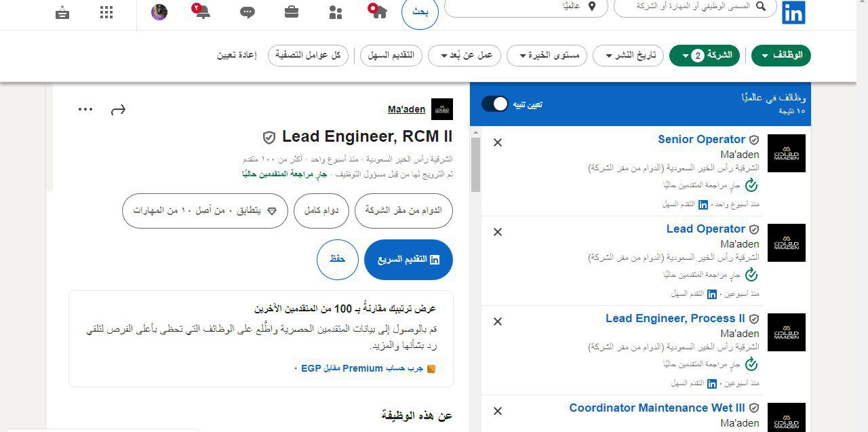Open the Messaging chat bubble icon
868x432 pixels.
coord(248,12)
